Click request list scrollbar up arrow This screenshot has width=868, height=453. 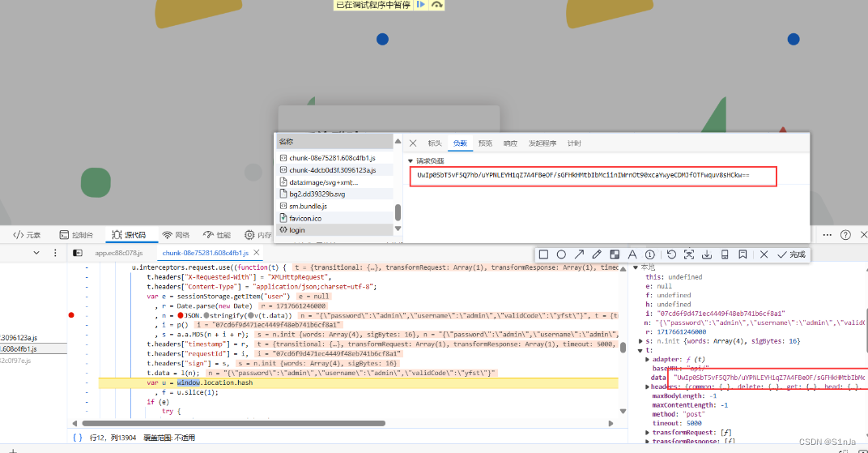tap(398, 142)
